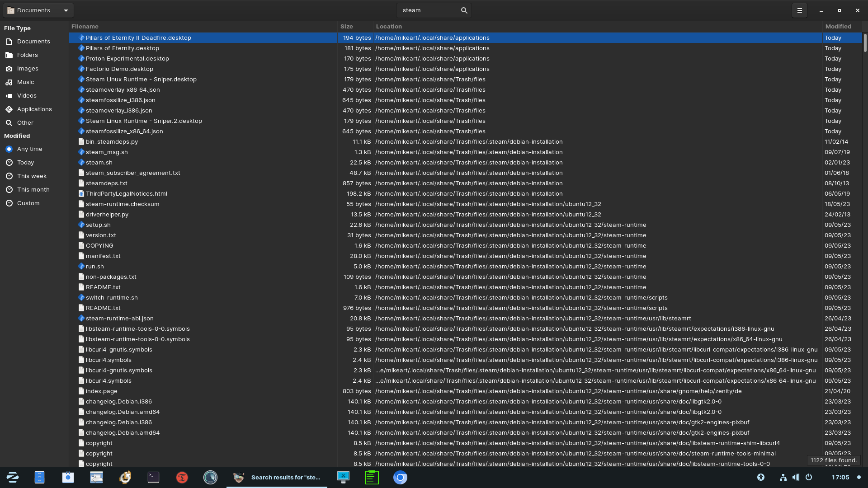Open the green notes app on the taskbar

372,477
